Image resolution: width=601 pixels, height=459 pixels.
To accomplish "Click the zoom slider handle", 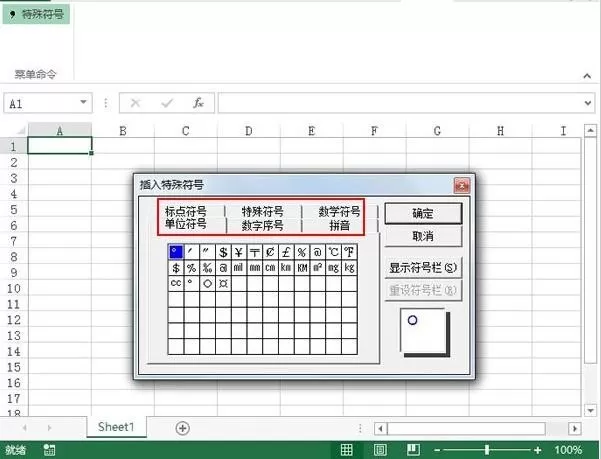I will [487, 450].
